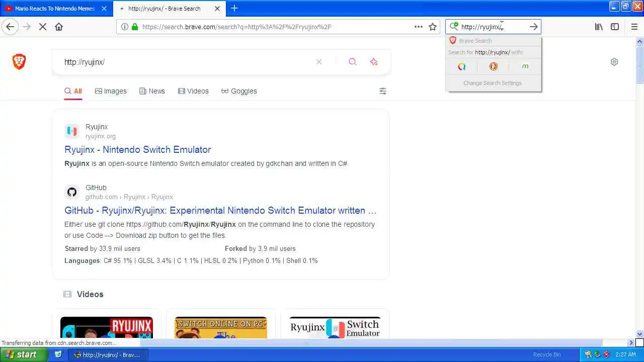Image resolution: width=644 pixels, height=362 pixels.
Task: Open the Ryujinx Switch Emulator video thumbnail
Action: click(335, 327)
